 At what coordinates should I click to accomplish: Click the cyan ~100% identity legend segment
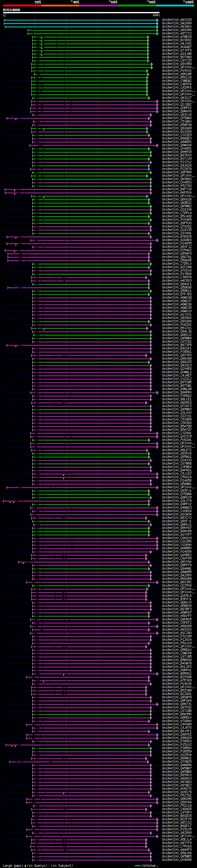click(175, 6)
